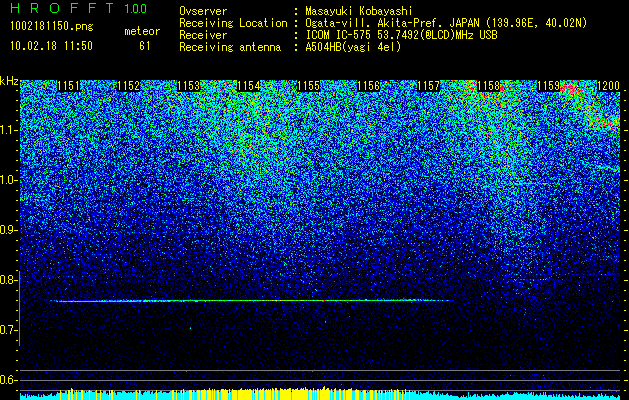Click the 0.9 frequency axis label
Screen dimensions: 629x400
click(9, 230)
